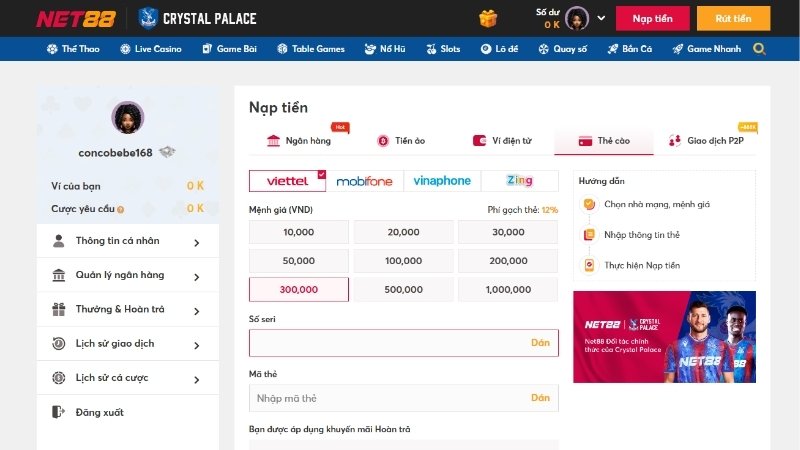Viewport: 800px width, 450px height.
Task: Open Thưởng & Hoàn trả section
Action: (128, 309)
